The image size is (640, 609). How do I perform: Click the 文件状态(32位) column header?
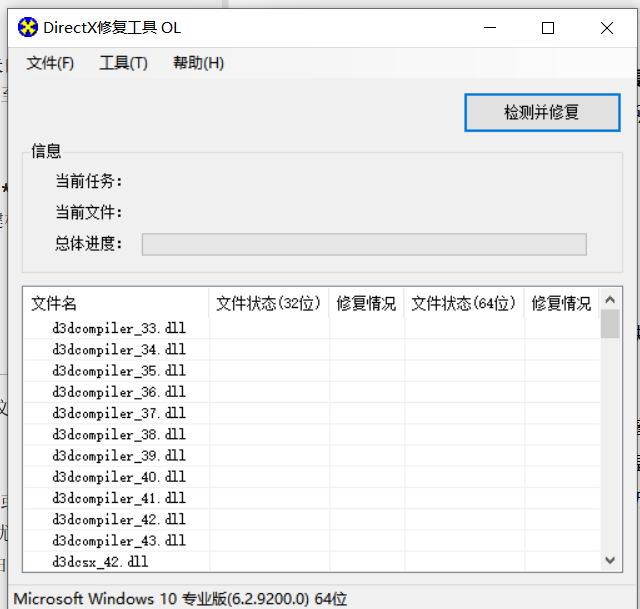tap(269, 303)
